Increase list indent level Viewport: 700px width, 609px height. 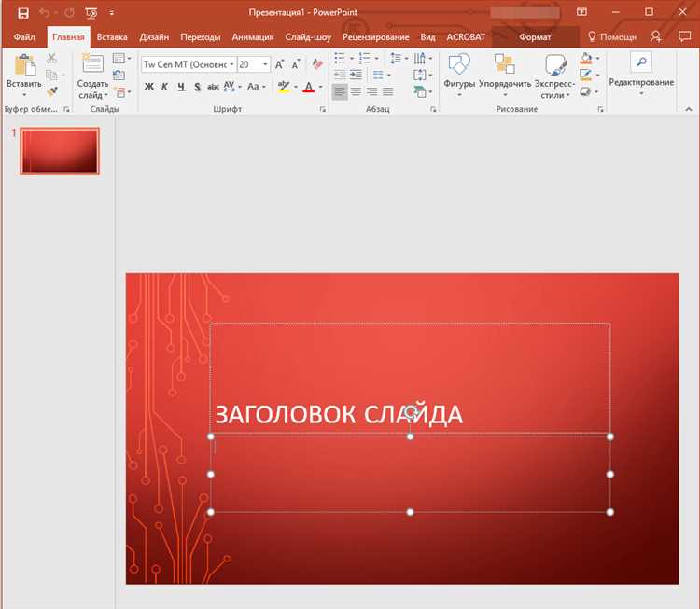point(356,75)
